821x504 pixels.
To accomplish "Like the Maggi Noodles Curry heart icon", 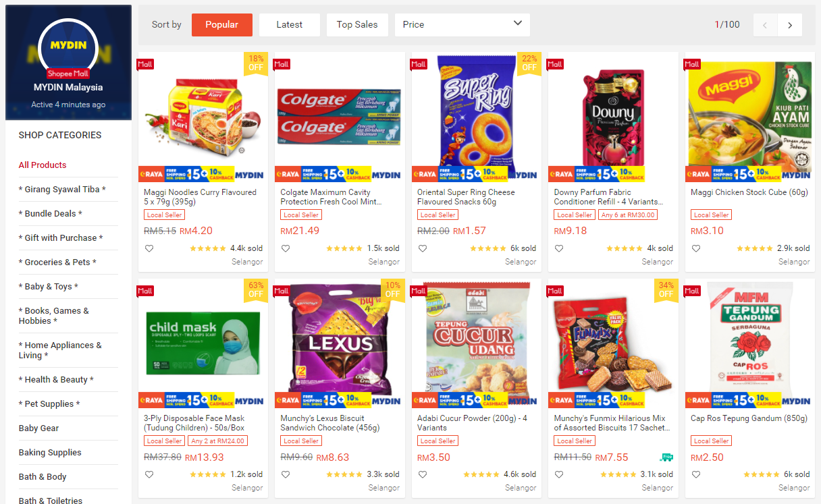I will (149, 248).
